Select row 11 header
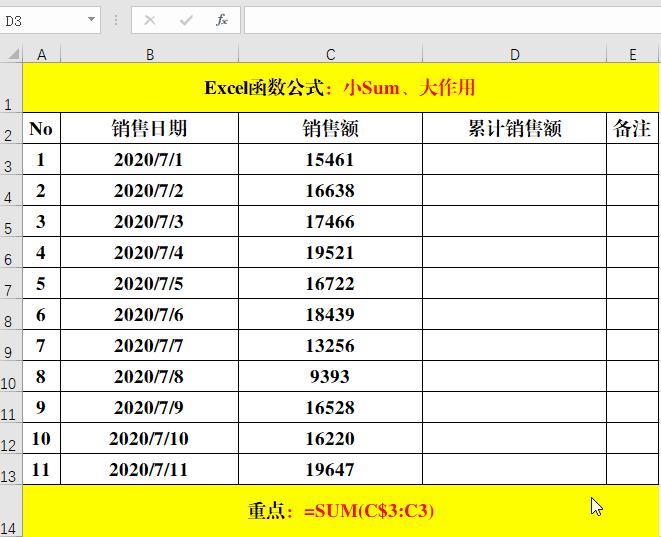 pos(11,407)
